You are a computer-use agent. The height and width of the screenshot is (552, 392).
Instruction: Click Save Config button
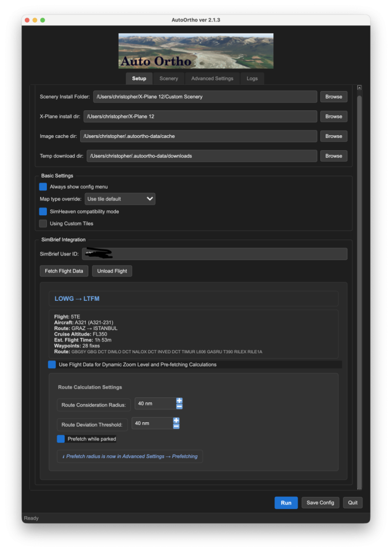(320, 503)
